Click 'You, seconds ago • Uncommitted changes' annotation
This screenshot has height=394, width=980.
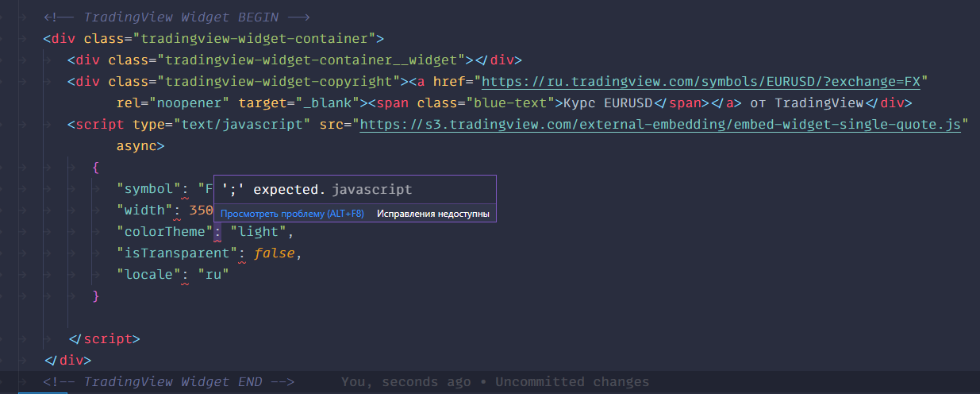point(495,381)
